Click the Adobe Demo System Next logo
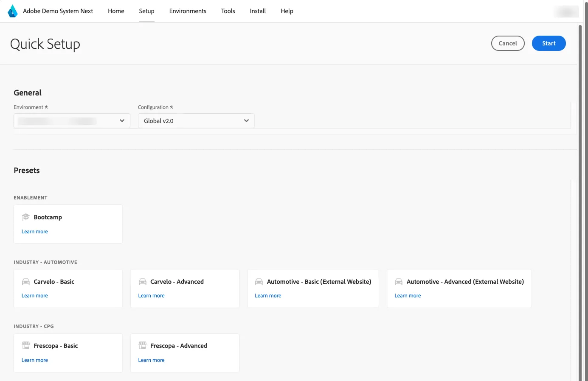The width and height of the screenshot is (588, 381). click(13, 11)
